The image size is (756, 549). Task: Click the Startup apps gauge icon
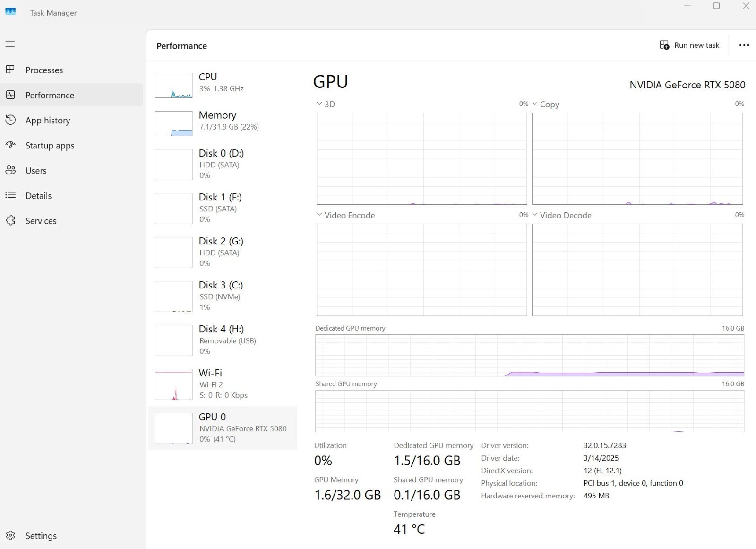click(10, 145)
